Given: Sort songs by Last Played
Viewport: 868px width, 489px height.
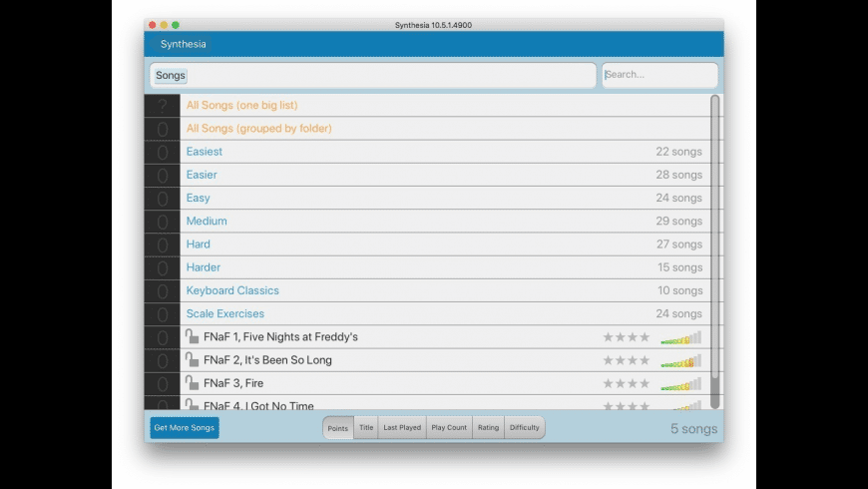Looking at the screenshot, I should click(x=402, y=427).
